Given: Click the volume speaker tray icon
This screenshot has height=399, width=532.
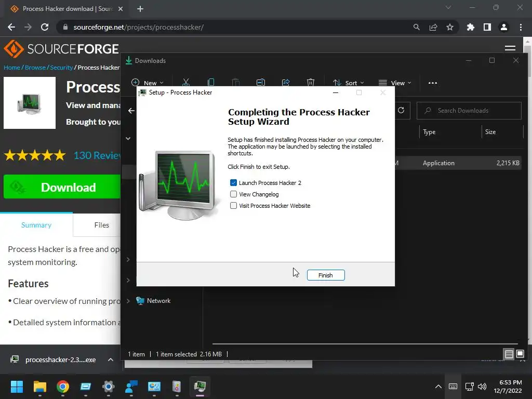Looking at the screenshot, I should point(482,387).
